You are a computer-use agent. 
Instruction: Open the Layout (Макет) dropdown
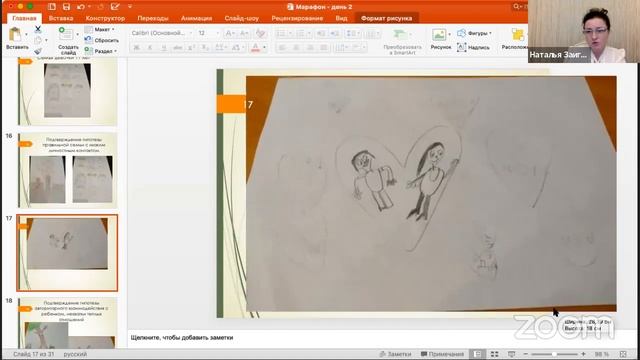[x=100, y=29]
